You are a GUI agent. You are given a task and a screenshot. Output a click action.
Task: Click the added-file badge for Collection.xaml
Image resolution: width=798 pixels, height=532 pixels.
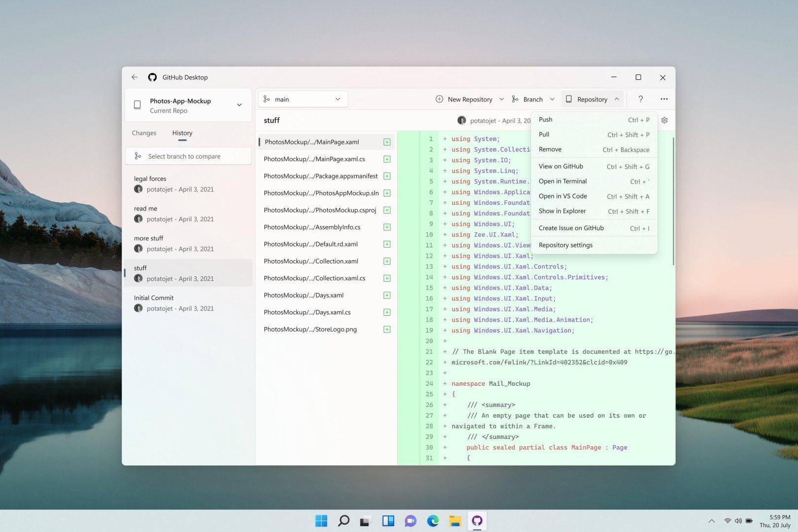pyautogui.click(x=387, y=261)
